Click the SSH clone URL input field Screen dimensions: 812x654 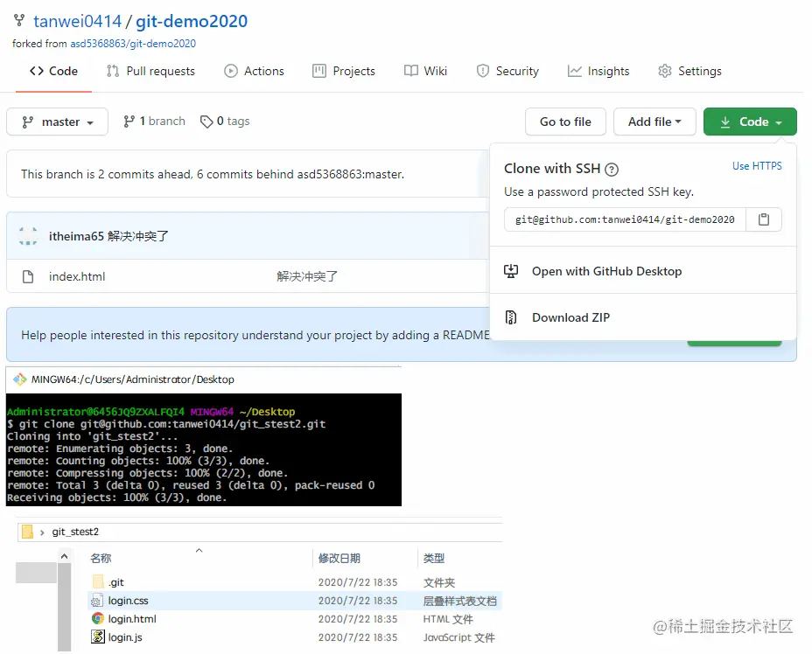pos(625,219)
